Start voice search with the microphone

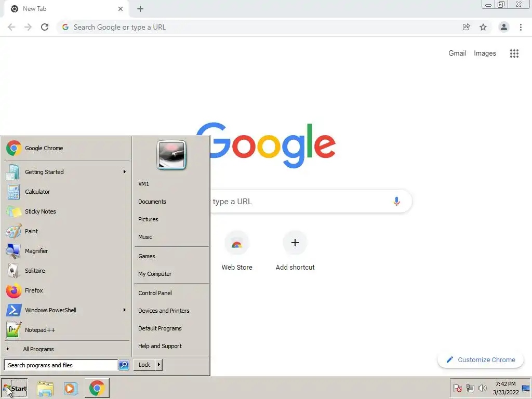pyautogui.click(x=396, y=201)
